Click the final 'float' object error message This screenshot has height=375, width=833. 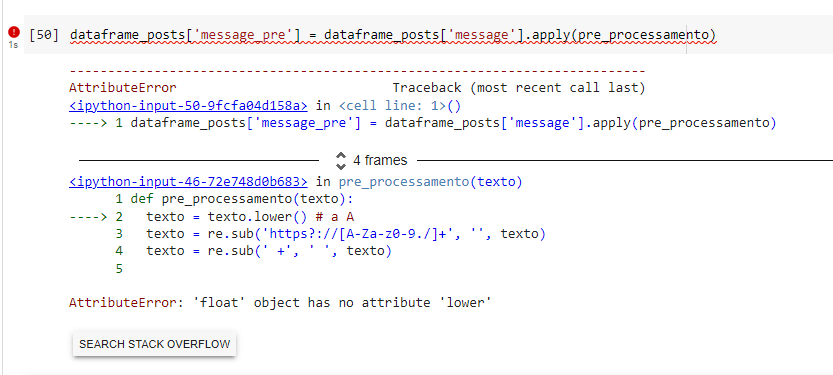(x=280, y=303)
